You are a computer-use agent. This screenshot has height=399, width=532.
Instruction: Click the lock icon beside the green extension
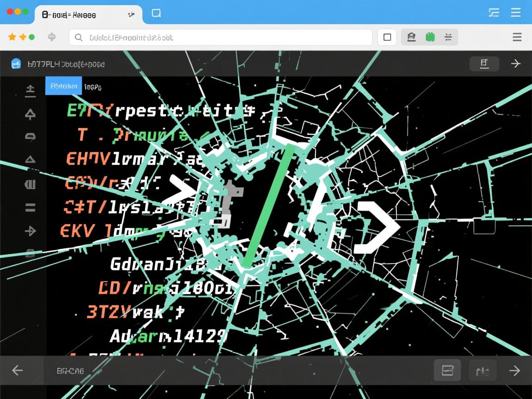[x=411, y=37]
